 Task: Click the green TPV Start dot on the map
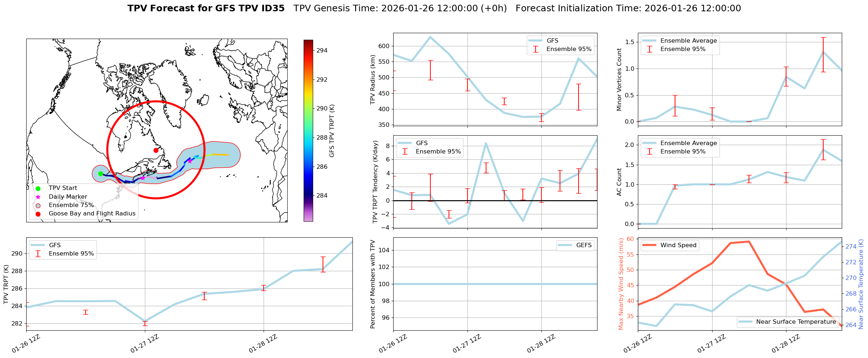coord(100,174)
